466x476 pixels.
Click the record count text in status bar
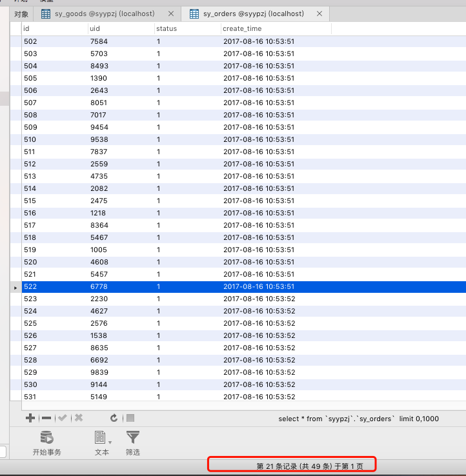291,466
